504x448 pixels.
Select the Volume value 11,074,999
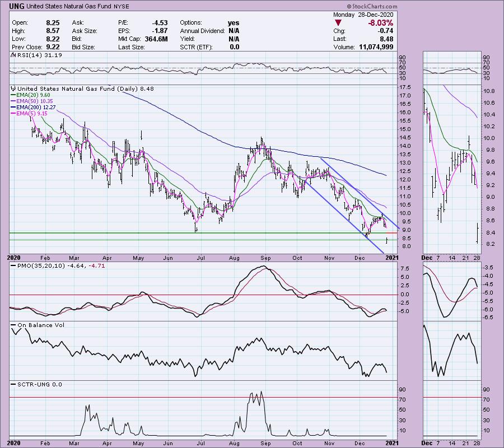pos(376,47)
